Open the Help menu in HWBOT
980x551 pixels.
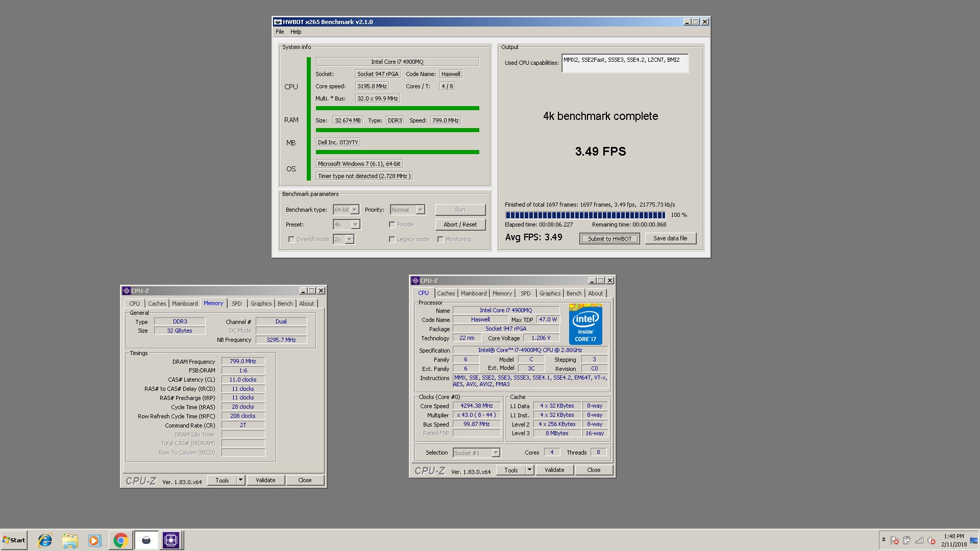tap(296, 32)
